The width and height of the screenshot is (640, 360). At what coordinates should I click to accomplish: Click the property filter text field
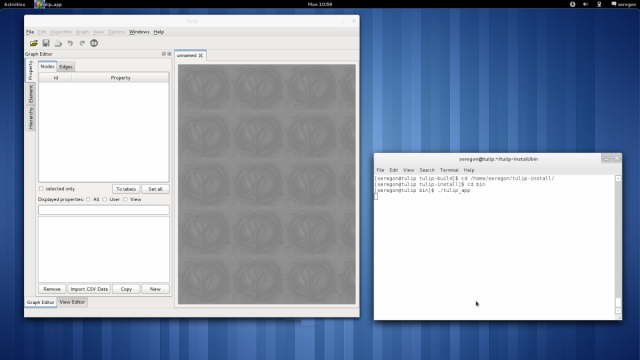(104, 210)
